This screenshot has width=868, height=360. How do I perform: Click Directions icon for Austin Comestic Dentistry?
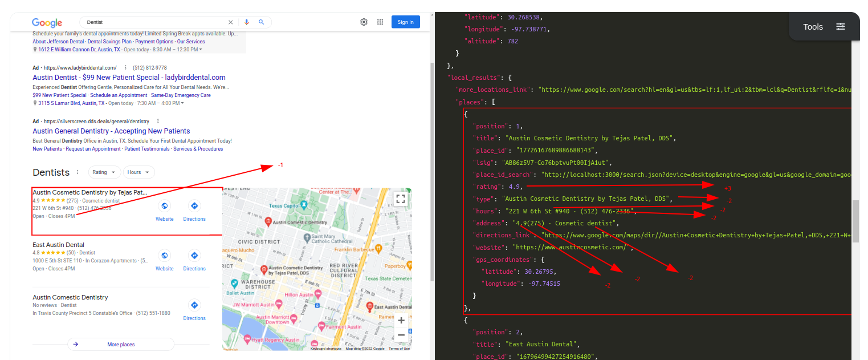(194, 305)
